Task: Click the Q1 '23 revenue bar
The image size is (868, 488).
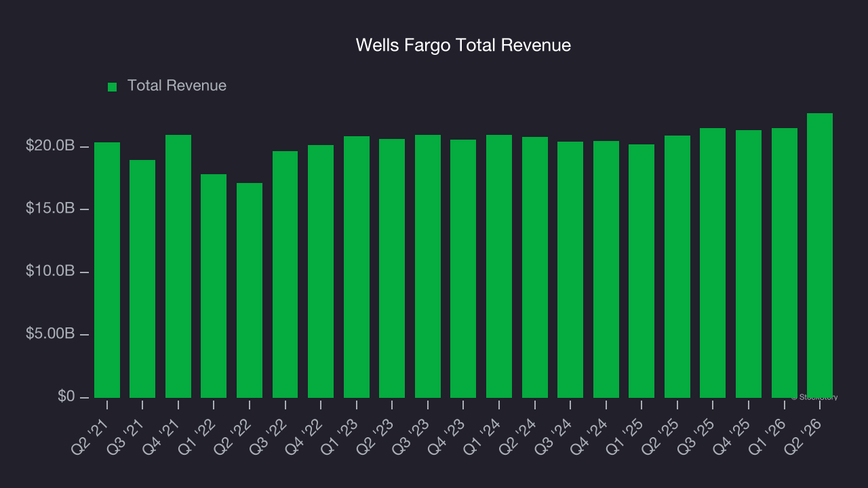Action: pos(357,267)
